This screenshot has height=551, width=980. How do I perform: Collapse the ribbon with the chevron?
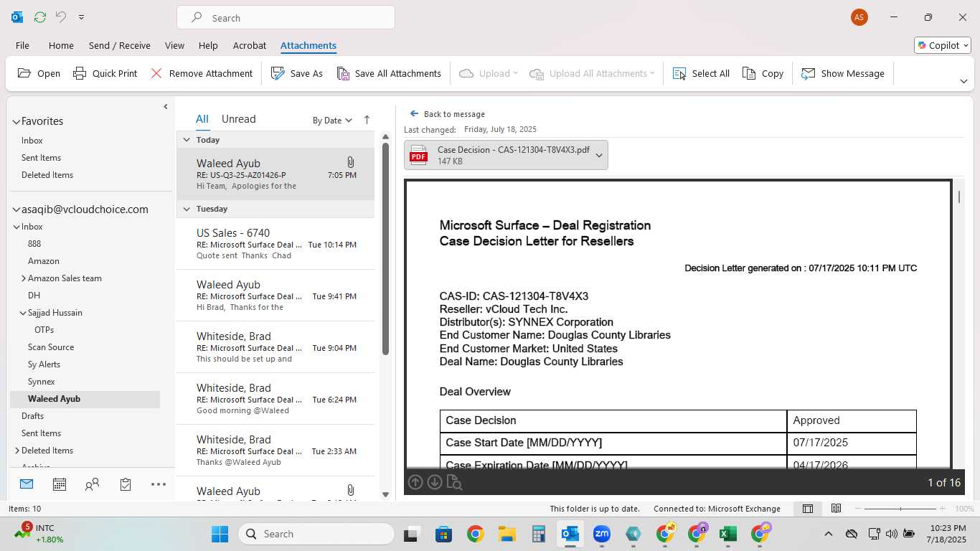[963, 81]
